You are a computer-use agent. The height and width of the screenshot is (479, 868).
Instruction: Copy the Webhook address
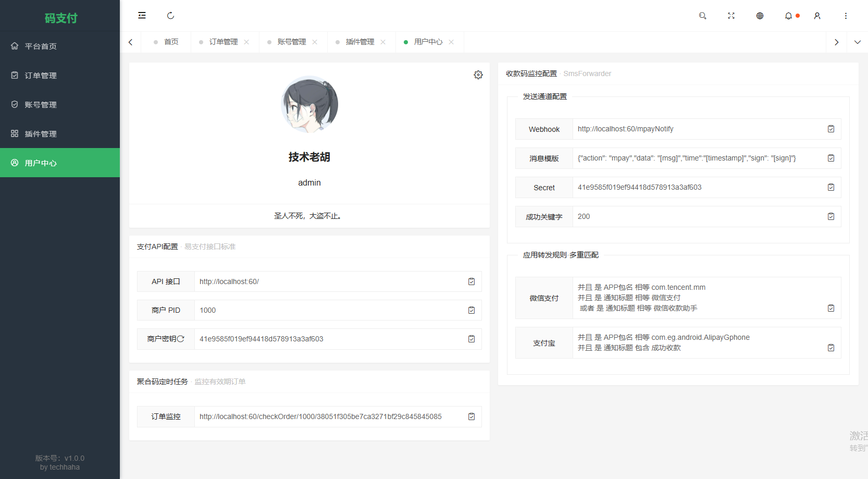point(831,129)
